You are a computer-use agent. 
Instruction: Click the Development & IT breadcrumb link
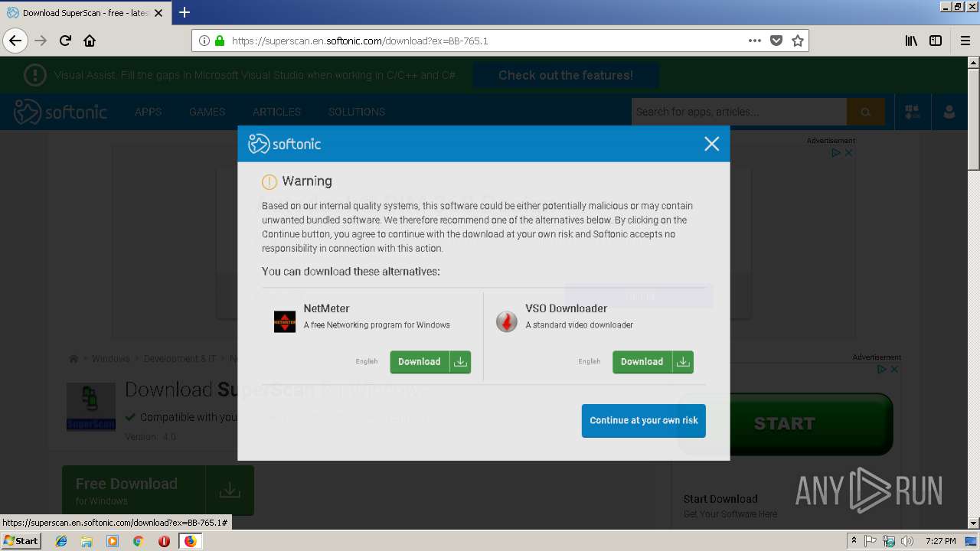coord(180,358)
